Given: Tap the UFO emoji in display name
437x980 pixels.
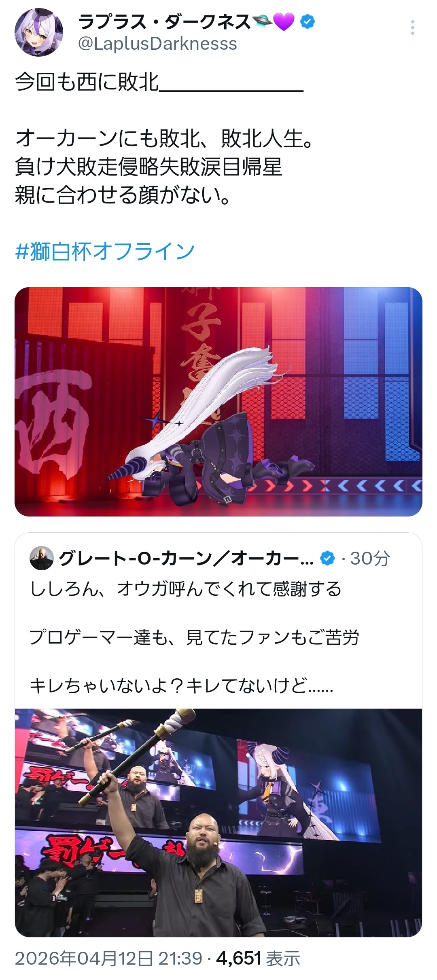Looking at the screenshot, I should (262, 22).
